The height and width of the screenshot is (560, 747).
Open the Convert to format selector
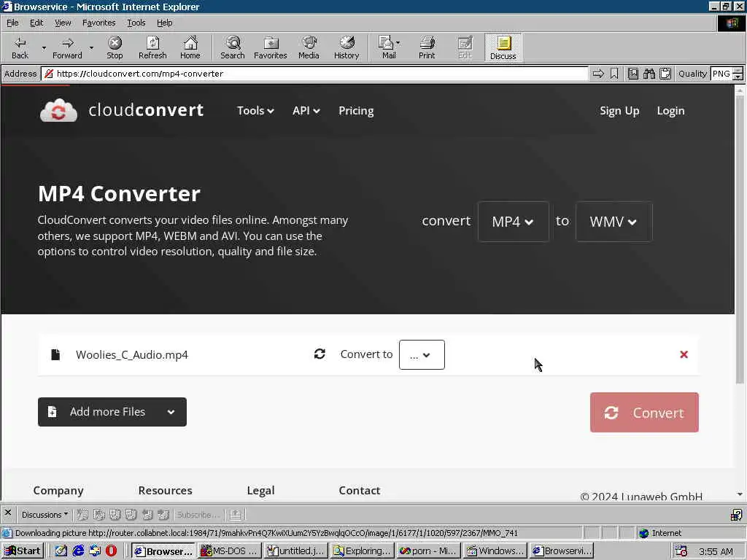click(422, 355)
